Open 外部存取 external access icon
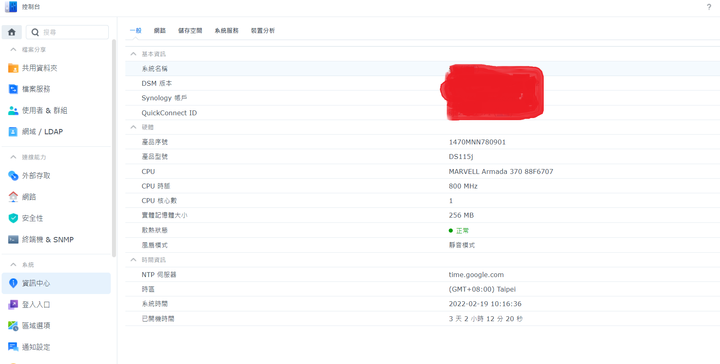Viewport: 720px width, 364px height. point(13,176)
